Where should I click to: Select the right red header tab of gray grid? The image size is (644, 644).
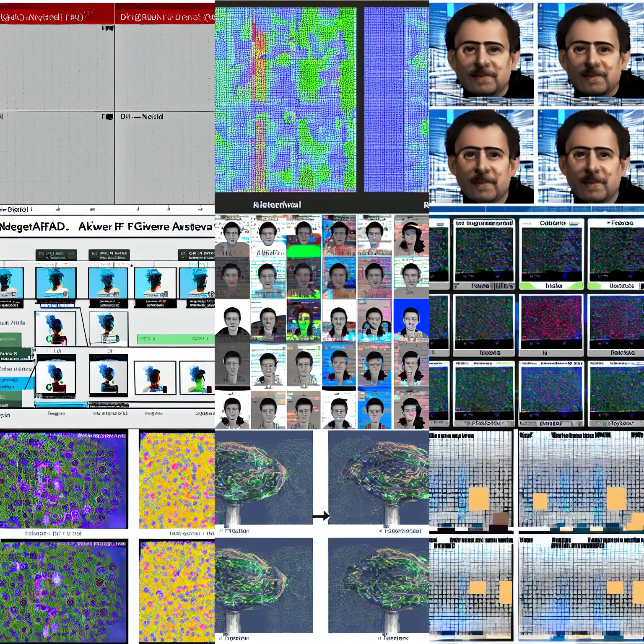click(x=165, y=15)
